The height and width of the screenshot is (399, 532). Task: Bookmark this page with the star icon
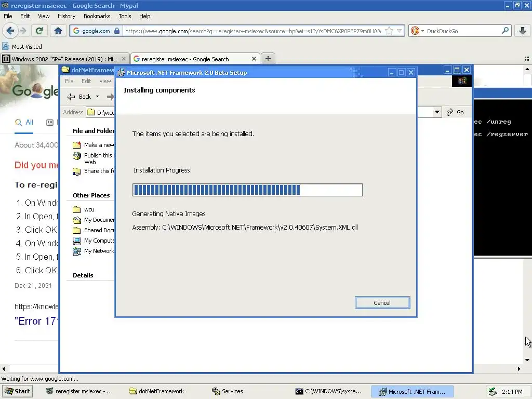click(x=389, y=31)
